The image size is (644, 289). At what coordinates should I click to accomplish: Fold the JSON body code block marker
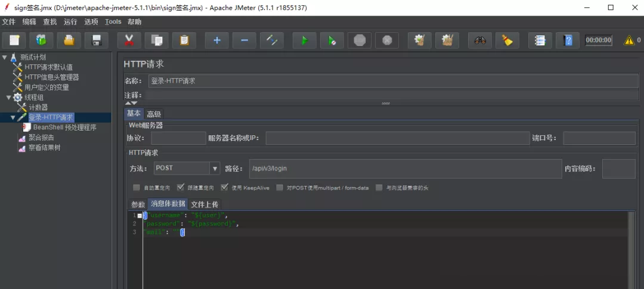pos(140,215)
